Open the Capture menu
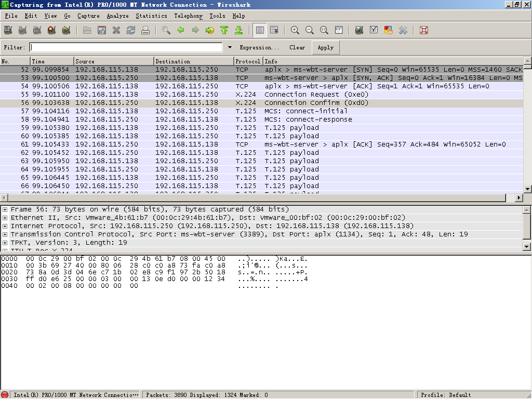The image size is (532, 399). point(88,16)
